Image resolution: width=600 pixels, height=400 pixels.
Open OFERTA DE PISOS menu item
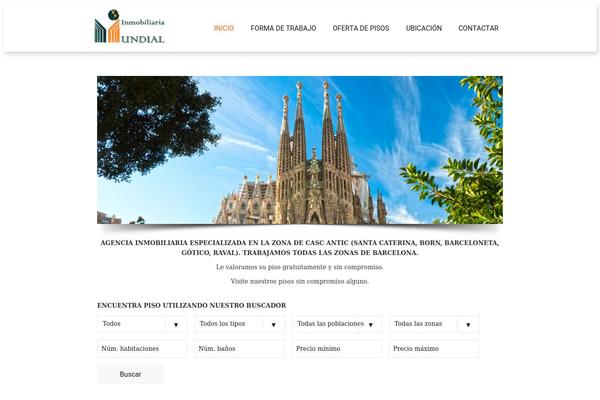[x=361, y=28]
